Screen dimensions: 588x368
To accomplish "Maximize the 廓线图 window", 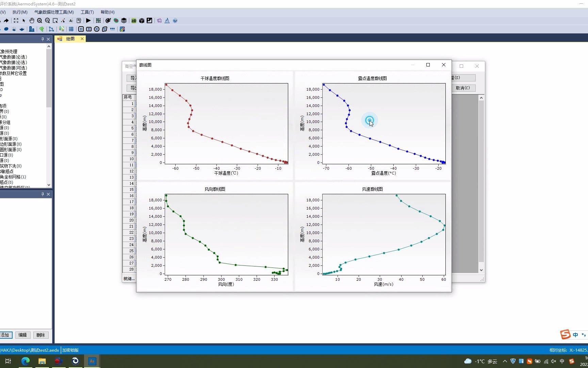I will pos(428,65).
